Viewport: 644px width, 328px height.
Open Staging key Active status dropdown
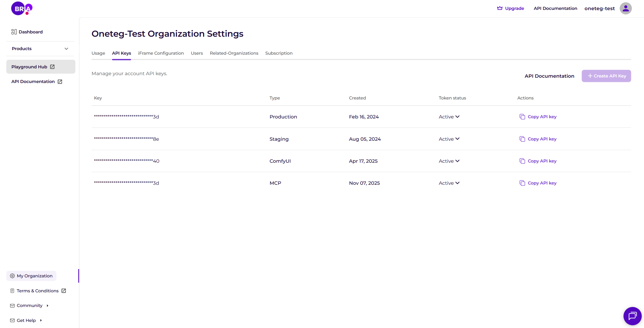[457, 139]
